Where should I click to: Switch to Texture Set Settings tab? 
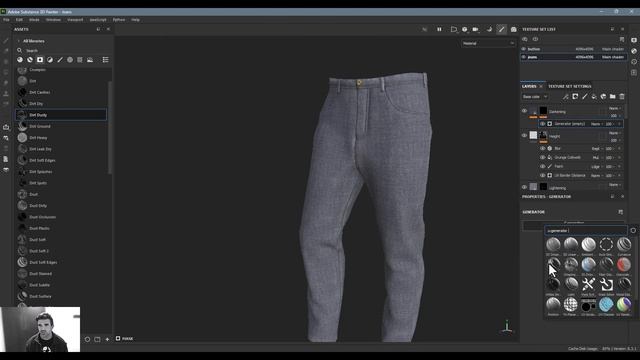point(569,87)
